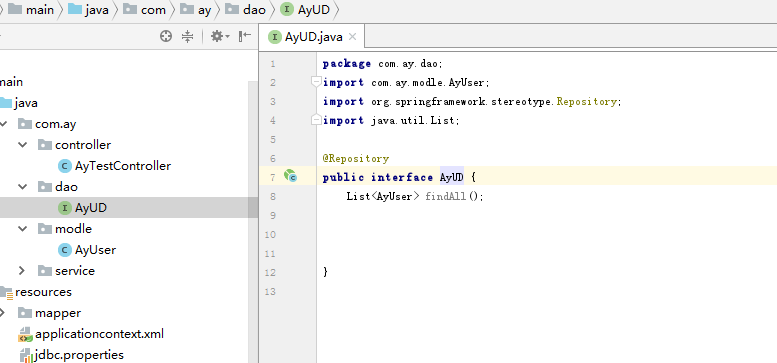
Task: Click the fold end marker at line 4
Action: [x=316, y=120]
